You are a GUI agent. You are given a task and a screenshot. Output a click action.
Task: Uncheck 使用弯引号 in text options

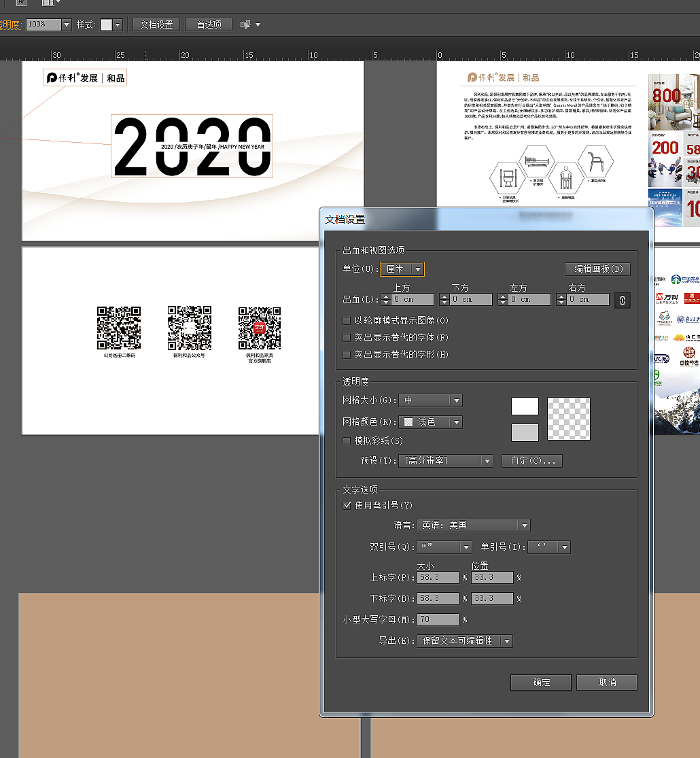click(x=347, y=505)
